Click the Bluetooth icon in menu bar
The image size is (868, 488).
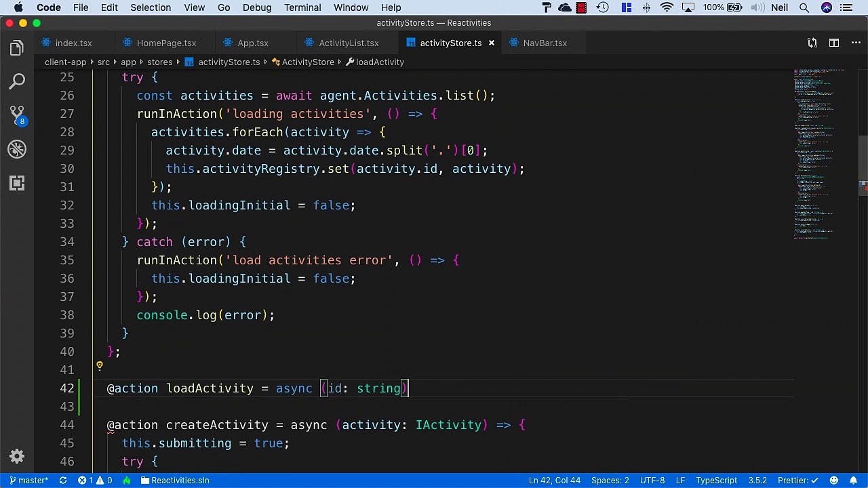click(646, 7)
